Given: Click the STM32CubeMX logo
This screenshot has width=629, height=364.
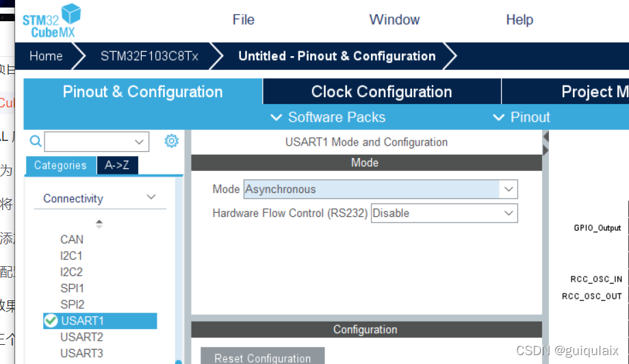Looking at the screenshot, I should (x=51, y=21).
